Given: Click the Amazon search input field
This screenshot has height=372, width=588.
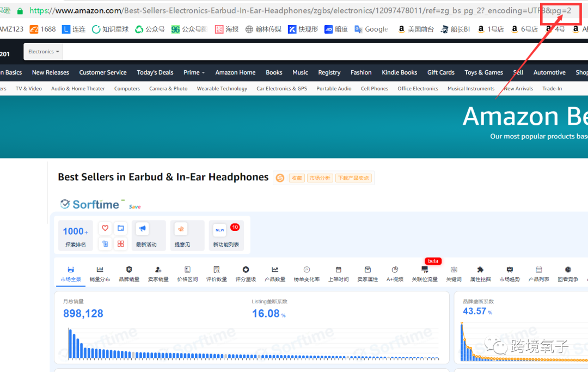Looking at the screenshot, I should click(325, 51).
